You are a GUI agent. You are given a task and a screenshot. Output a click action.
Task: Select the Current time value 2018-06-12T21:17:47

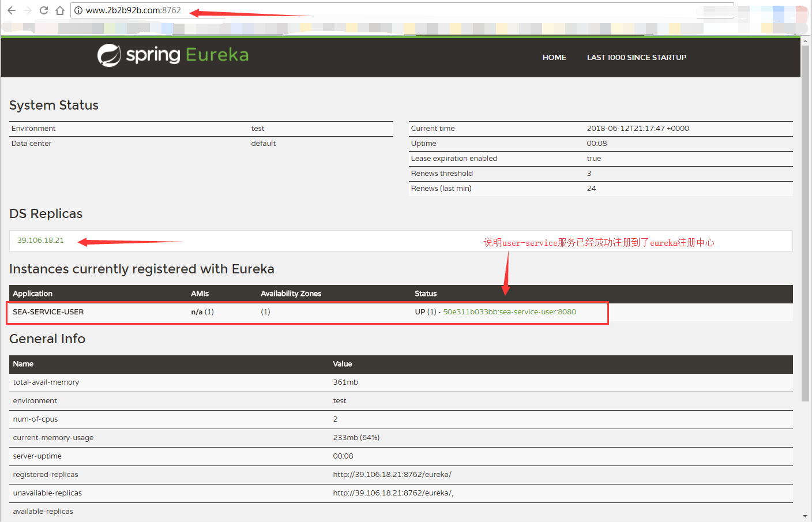pos(638,129)
